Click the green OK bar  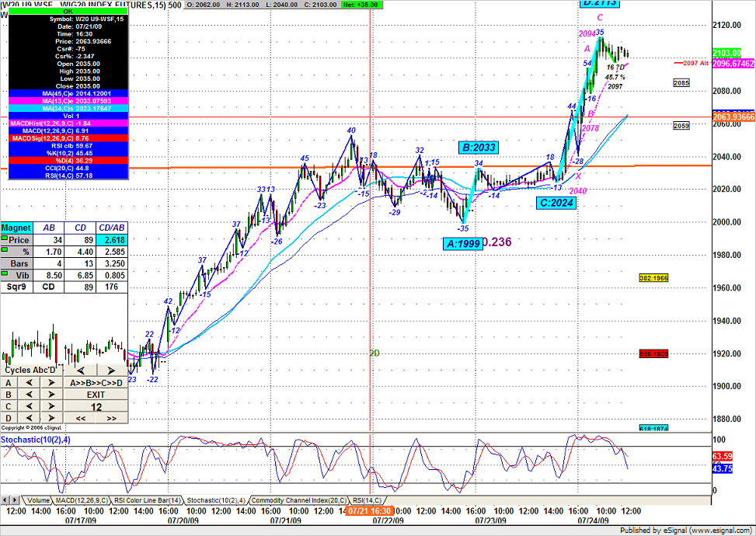click(x=68, y=12)
